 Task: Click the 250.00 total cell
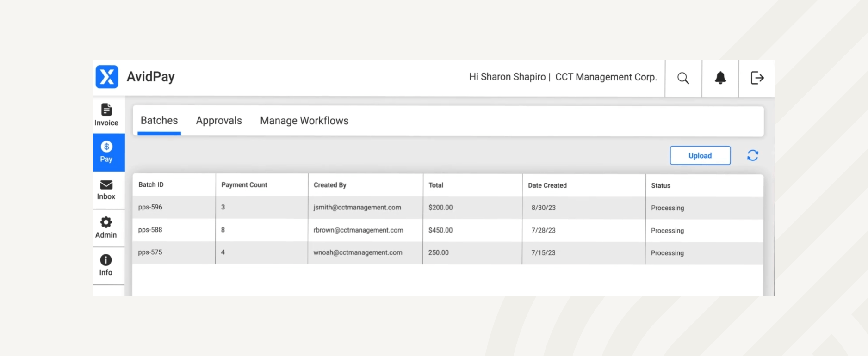pyautogui.click(x=438, y=252)
